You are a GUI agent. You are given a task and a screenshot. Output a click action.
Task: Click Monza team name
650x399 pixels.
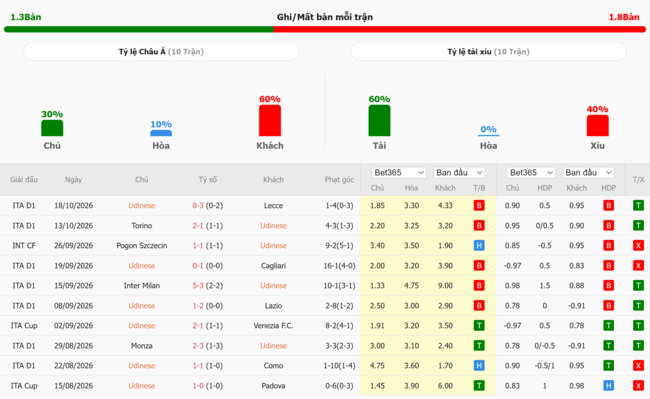[142, 346]
